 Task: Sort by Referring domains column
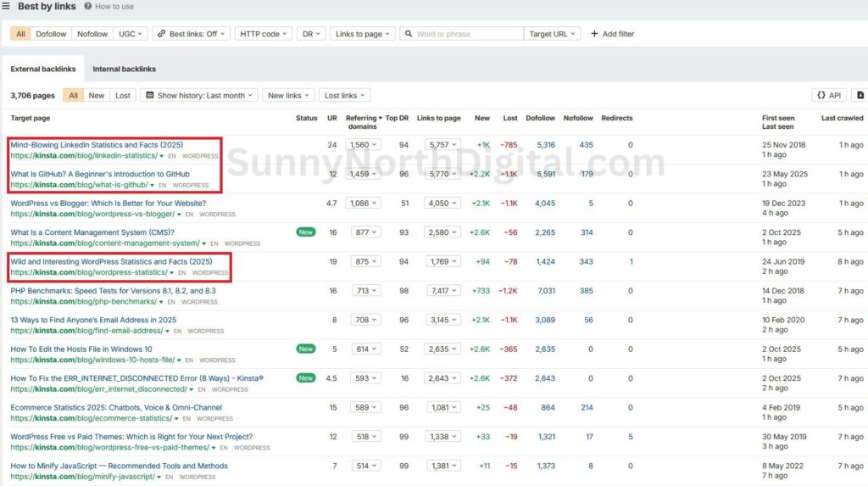363,122
